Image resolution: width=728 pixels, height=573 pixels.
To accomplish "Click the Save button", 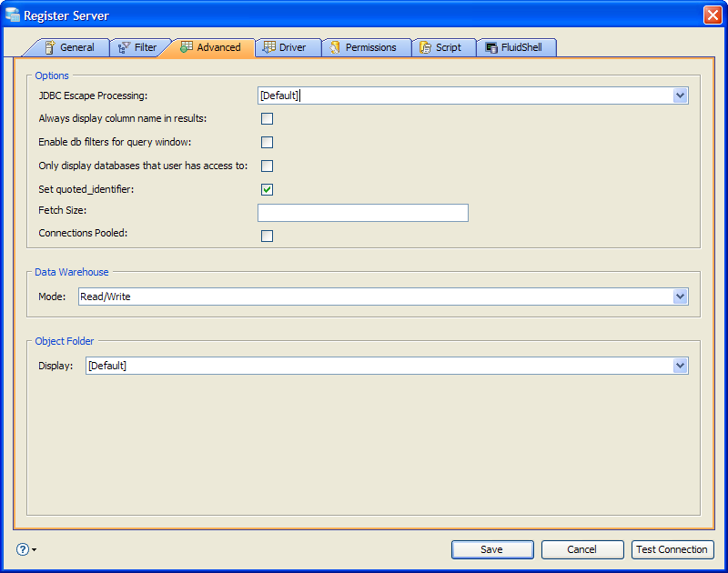I will 492,549.
